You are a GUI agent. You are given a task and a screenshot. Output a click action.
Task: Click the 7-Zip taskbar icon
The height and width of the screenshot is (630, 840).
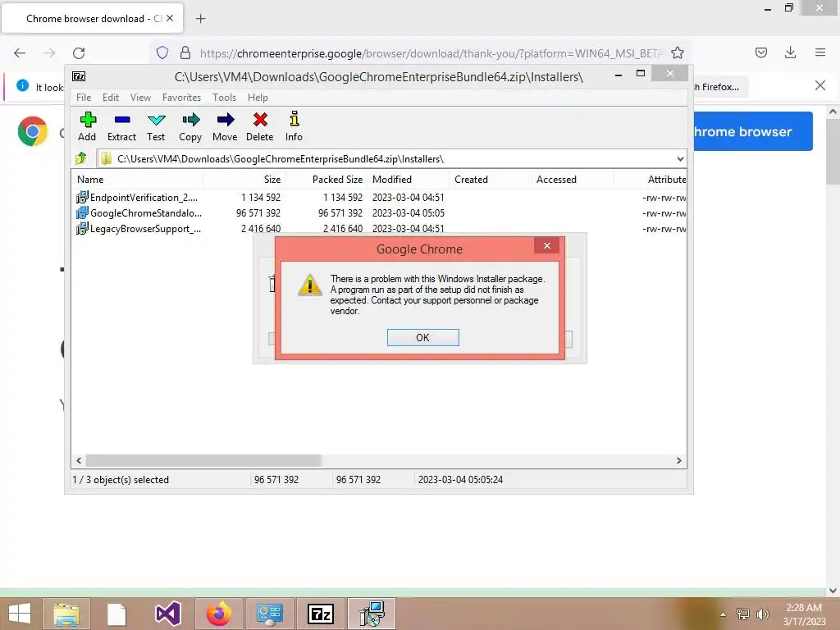pyautogui.click(x=321, y=614)
